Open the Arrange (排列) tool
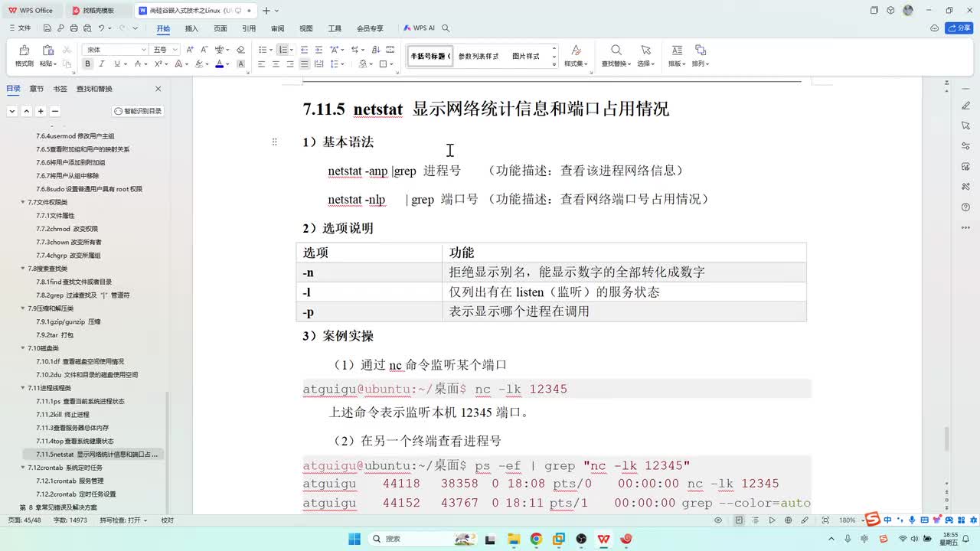 (x=700, y=55)
